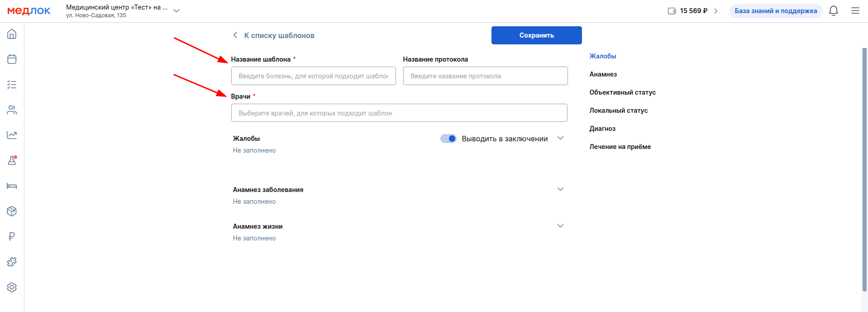Click the notifications bell icon
The image size is (868, 312).
pos(833,11)
